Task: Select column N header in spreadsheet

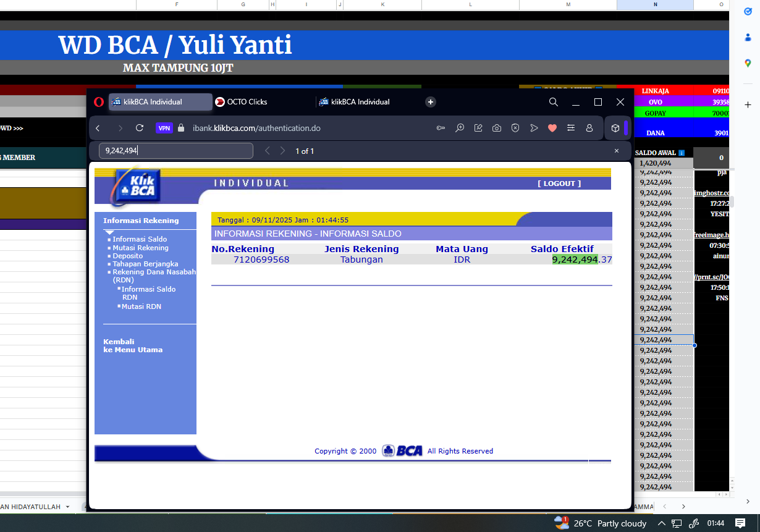Action: pos(655,5)
